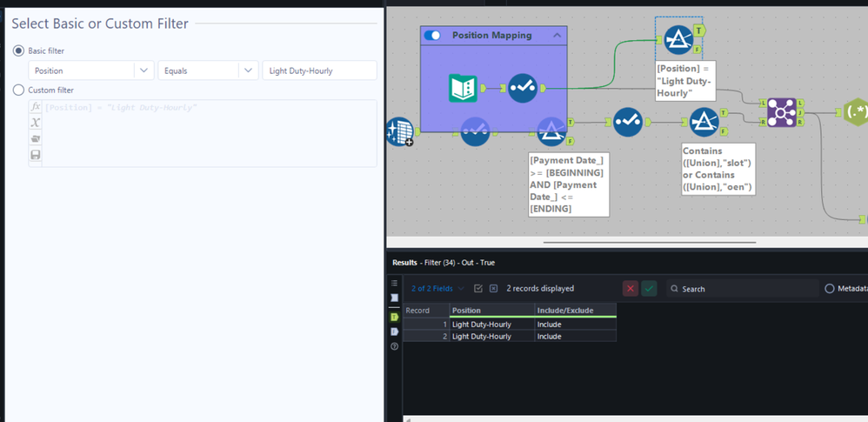Select the Select tool between the two filters

(628, 122)
